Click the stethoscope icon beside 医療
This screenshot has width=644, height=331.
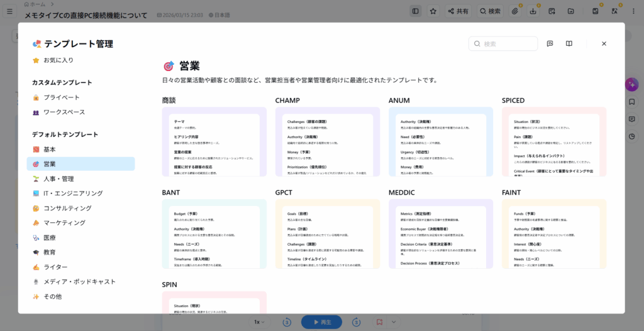pos(36,238)
